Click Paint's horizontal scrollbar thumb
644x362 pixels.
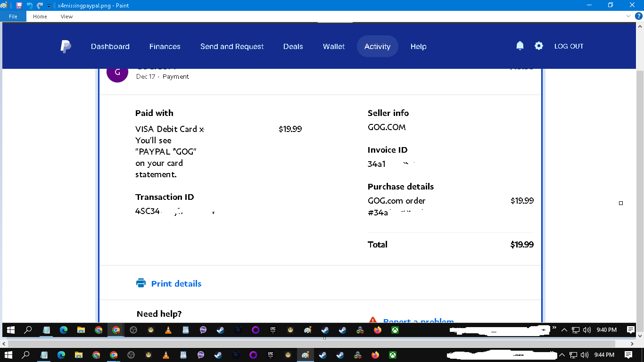click(312, 344)
